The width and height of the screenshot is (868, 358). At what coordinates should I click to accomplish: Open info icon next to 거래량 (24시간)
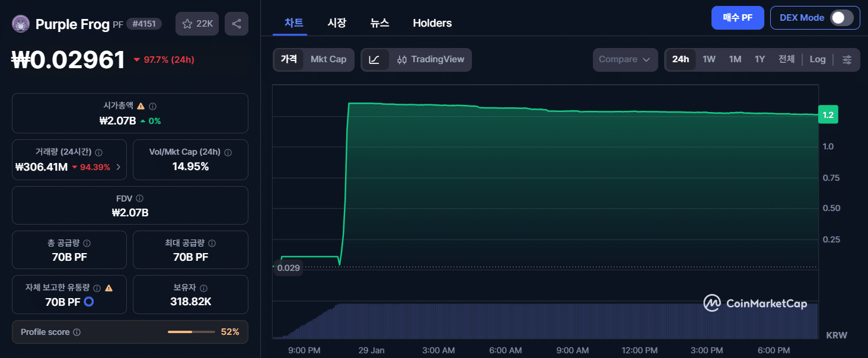pyautogui.click(x=98, y=152)
